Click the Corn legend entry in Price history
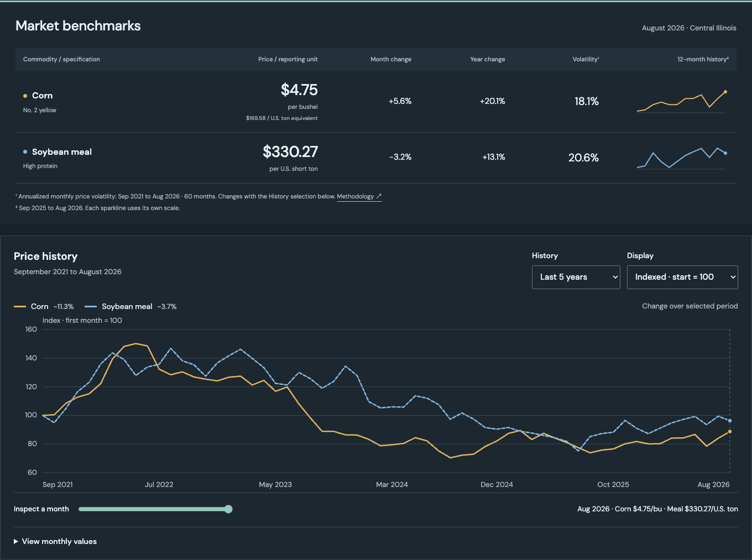 coord(44,306)
